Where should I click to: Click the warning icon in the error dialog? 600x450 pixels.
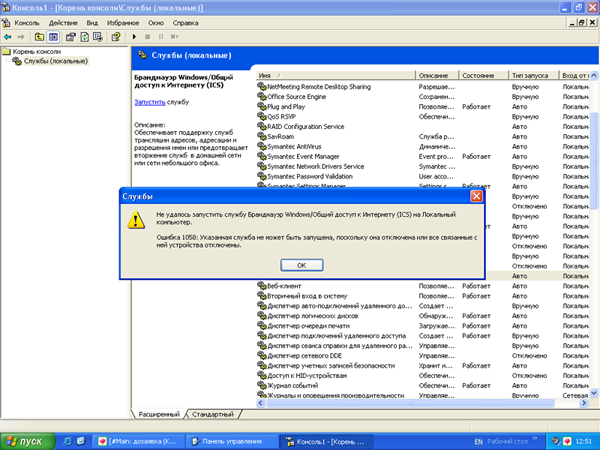[136, 220]
